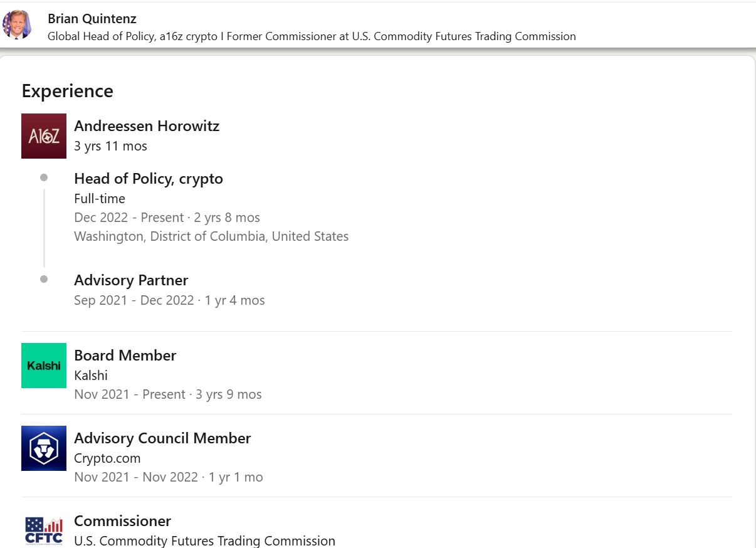Click the Washington, District of Columbia location text

pos(211,236)
